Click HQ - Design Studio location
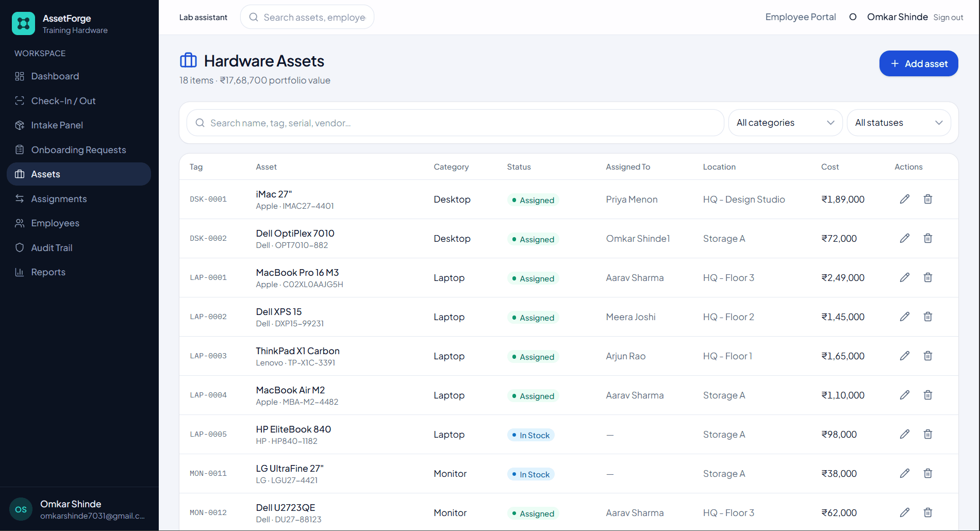Image resolution: width=980 pixels, height=531 pixels. coord(744,200)
